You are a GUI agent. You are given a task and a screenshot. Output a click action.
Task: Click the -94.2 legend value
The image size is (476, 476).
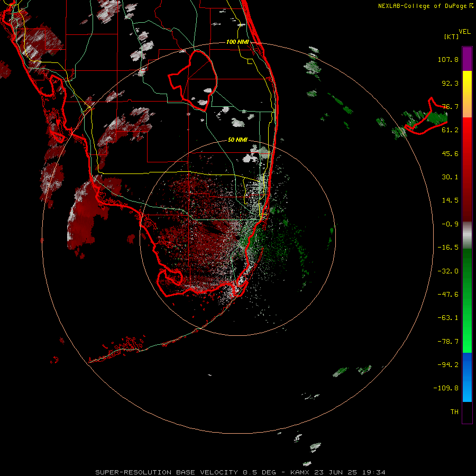[x=448, y=365]
